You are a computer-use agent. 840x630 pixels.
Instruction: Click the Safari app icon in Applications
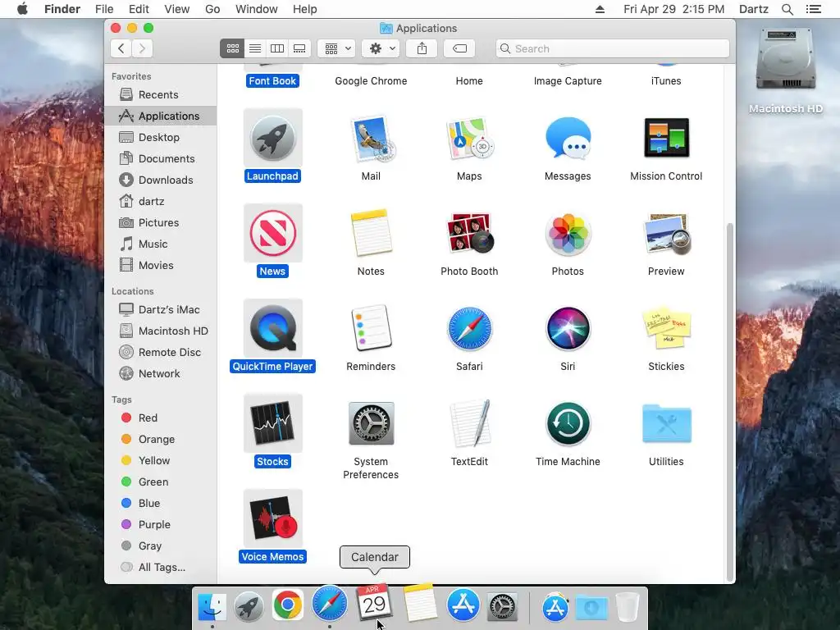tap(469, 328)
